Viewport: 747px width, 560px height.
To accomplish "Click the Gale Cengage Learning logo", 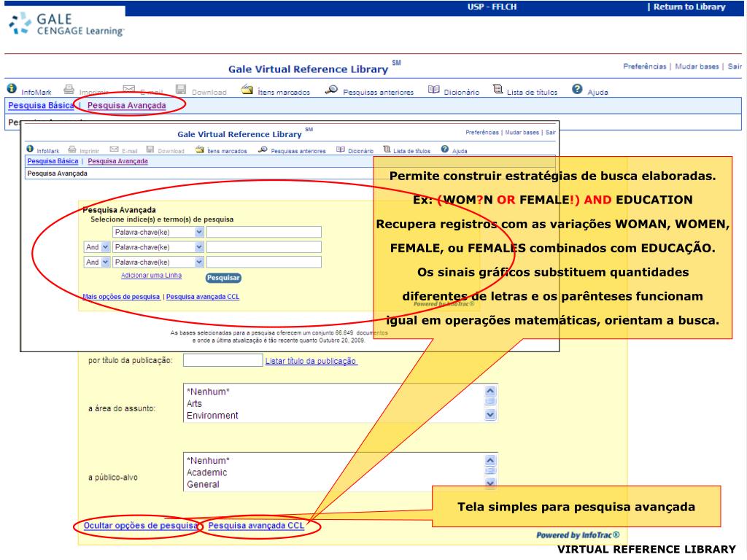I will coord(66,25).
